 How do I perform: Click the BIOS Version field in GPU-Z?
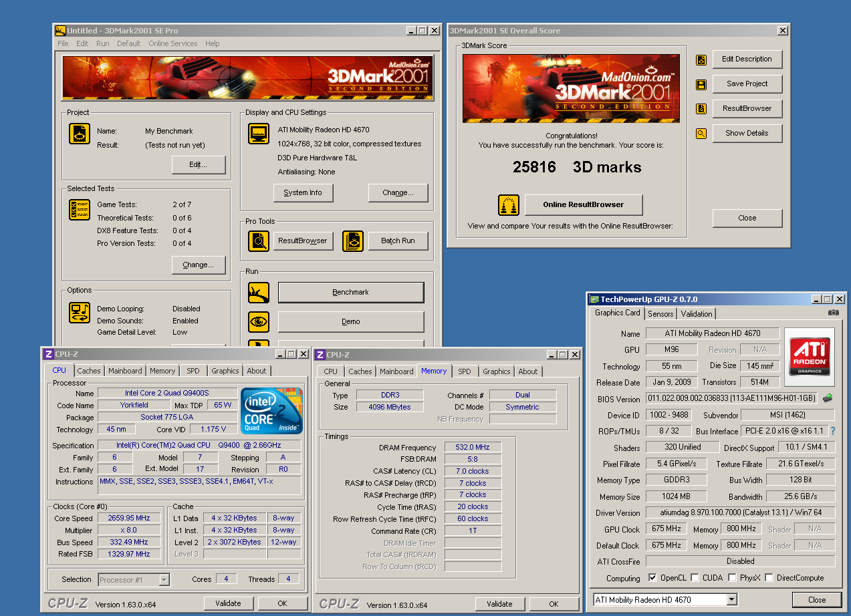click(x=732, y=398)
